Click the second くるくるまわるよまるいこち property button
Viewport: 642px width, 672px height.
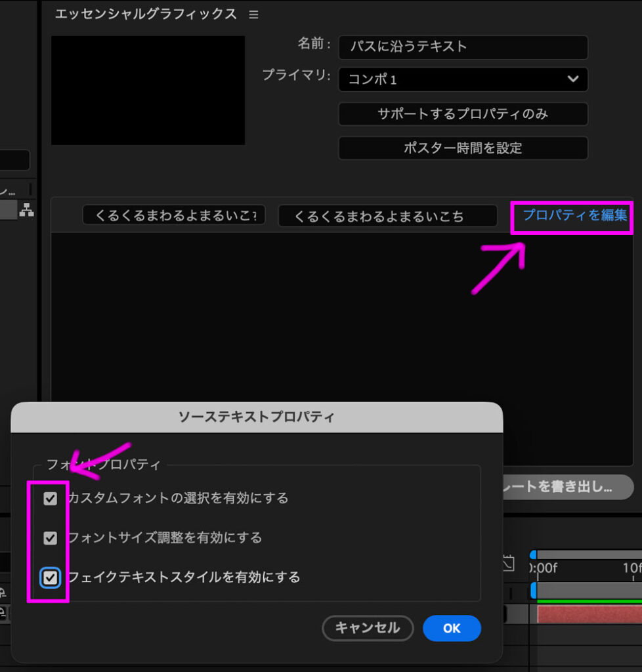[x=387, y=215]
